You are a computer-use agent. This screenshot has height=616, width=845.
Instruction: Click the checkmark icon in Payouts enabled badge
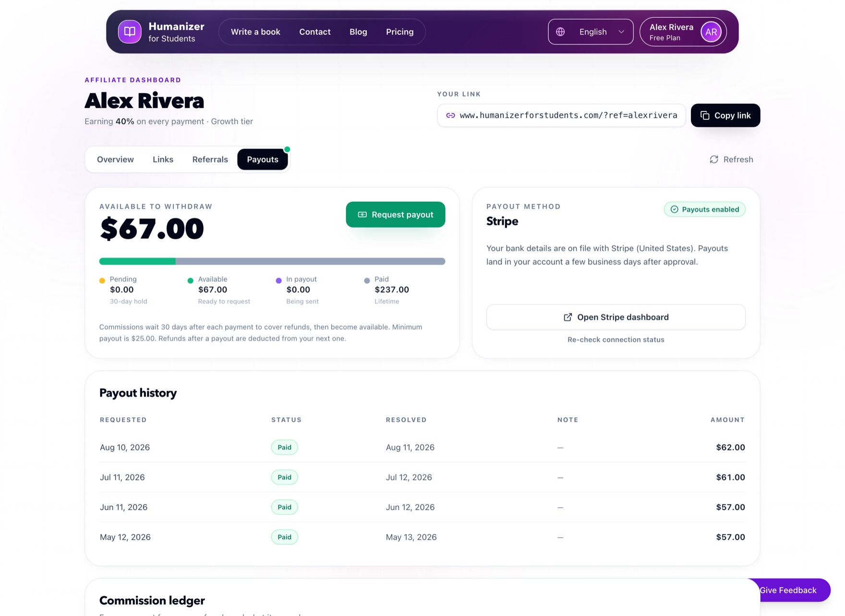(x=674, y=209)
